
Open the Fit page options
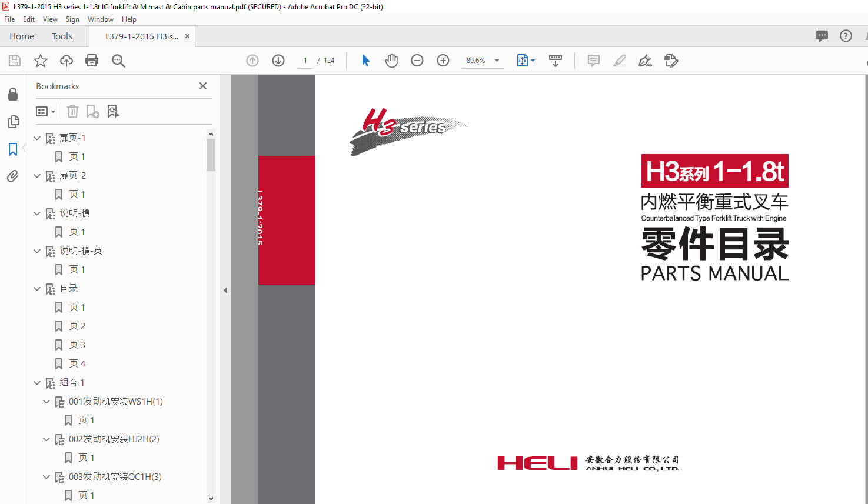click(526, 61)
